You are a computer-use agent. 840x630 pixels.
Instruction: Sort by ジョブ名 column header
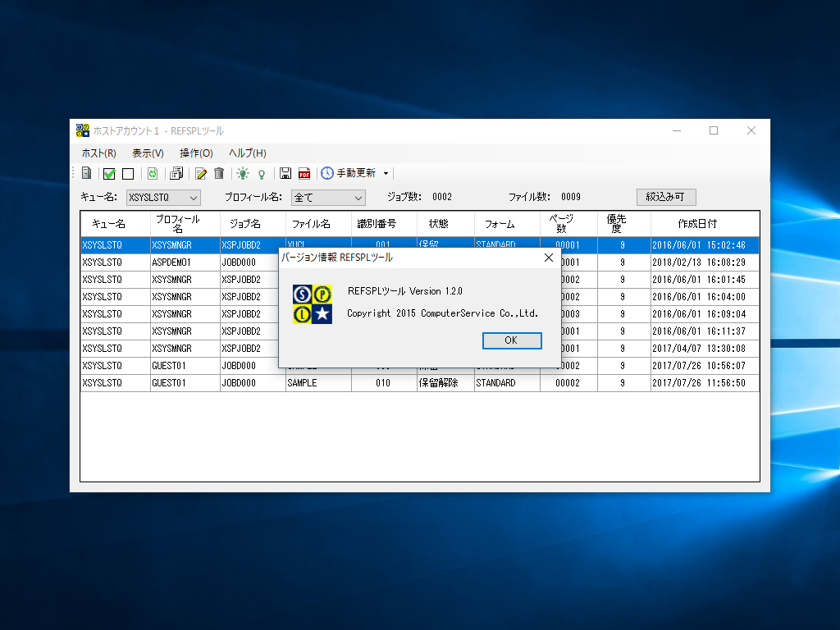pyautogui.click(x=253, y=224)
